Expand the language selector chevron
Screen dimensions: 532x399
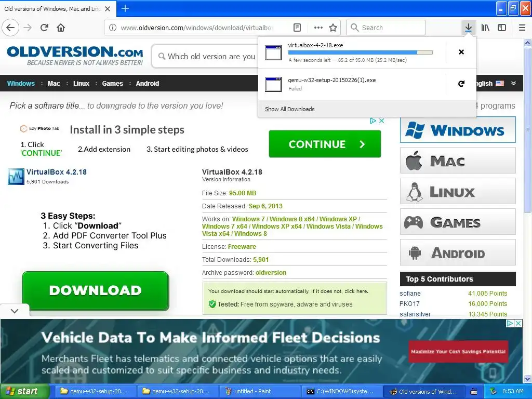514,83
